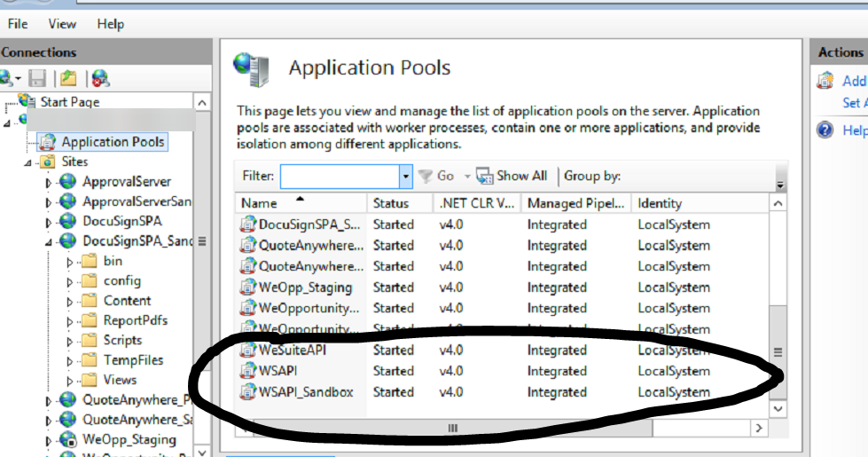Viewport: 868px width, 457px height.
Task: Click the Save toolbar icon in Connections
Action: click(x=37, y=78)
